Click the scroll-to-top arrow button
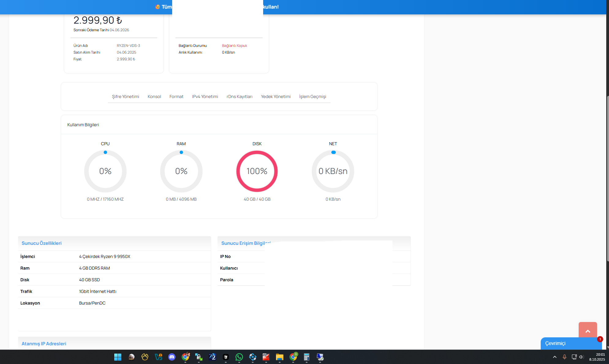Screen dimensions: 609x364 click(588, 330)
